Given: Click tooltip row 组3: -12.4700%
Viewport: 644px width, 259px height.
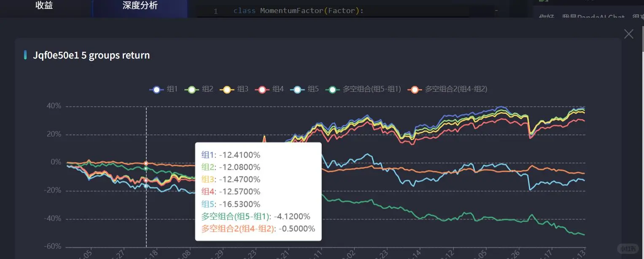Looking at the screenshot, I should [231, 179].
